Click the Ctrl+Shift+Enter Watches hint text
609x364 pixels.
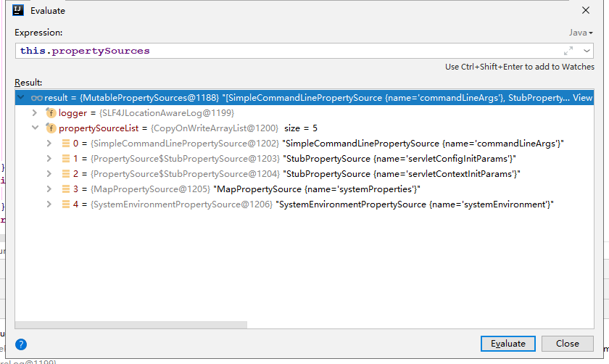[520, 67]
